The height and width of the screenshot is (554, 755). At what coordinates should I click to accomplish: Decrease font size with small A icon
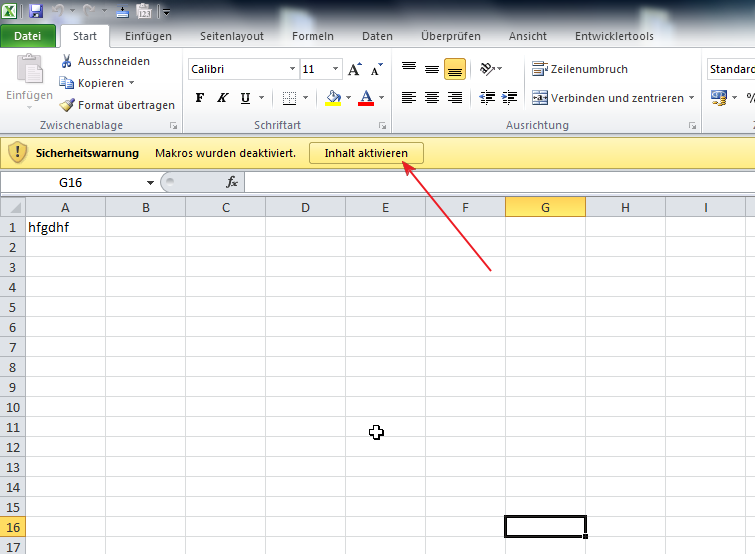point(377,69)
